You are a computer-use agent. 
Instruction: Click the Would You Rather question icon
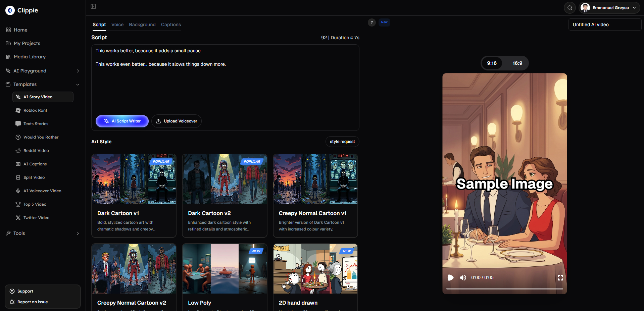tap(18, 137)
